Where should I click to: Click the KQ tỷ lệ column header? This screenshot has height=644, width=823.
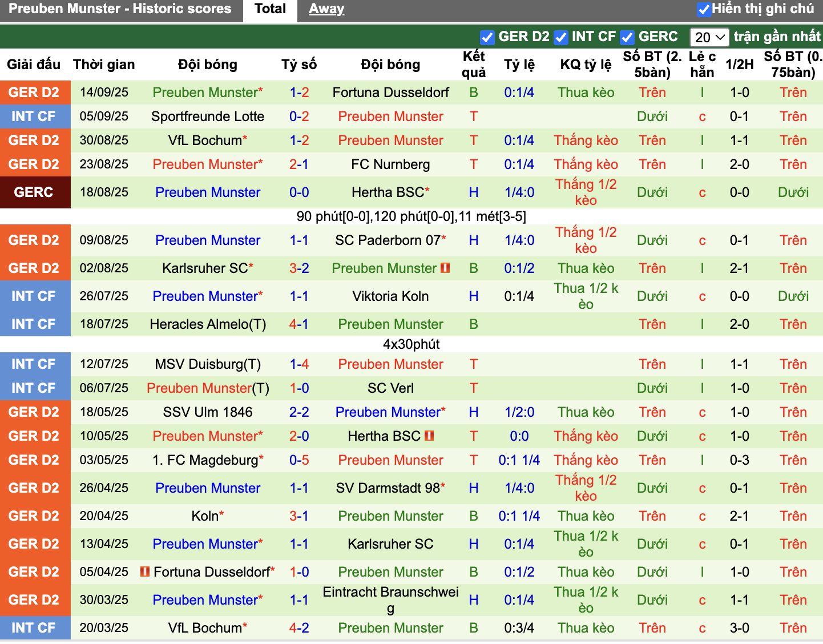586,65
